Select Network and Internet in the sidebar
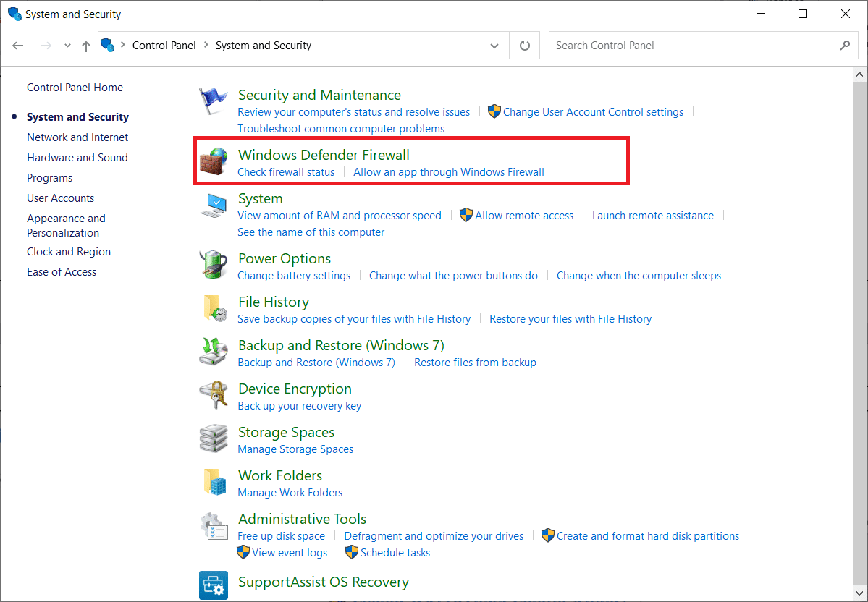868x602 pixels. [77, 137]
